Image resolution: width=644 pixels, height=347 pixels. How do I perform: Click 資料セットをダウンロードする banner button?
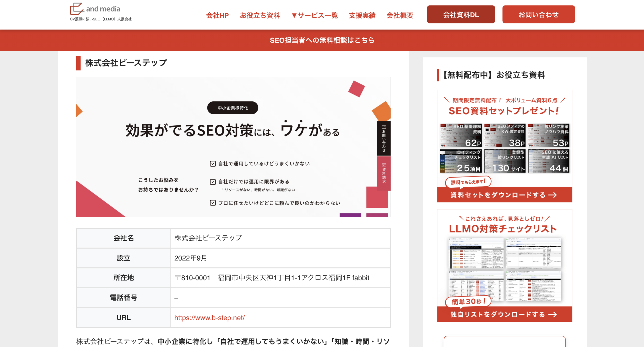pos(505,195)
